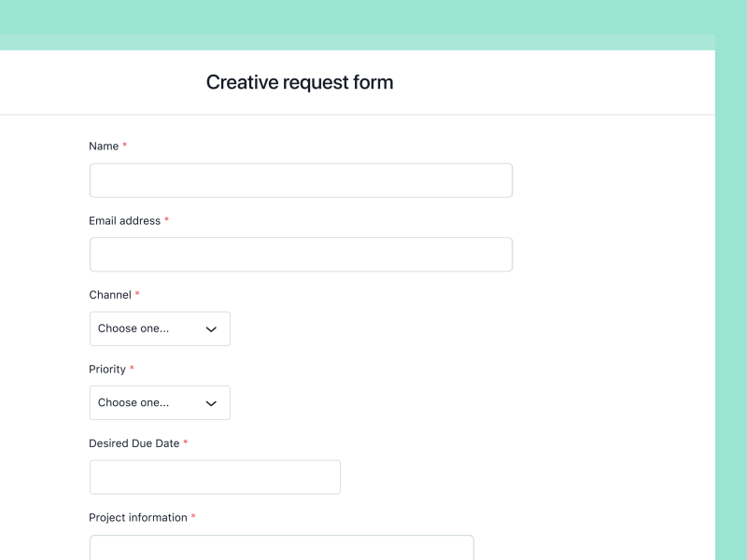The image size is (747, 560).
Task: Click the Channel field label
Action: pyautogui.click(x=109, y=294)
